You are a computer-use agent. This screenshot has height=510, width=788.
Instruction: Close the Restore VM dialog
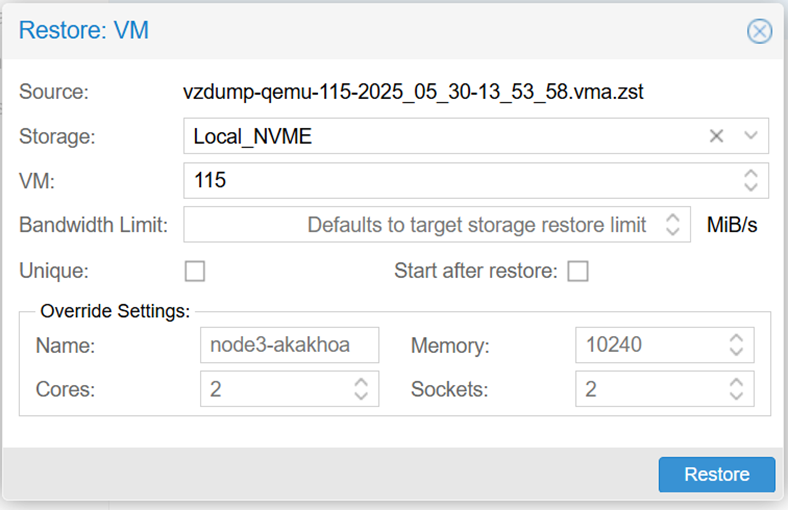(x=760, y=31)
